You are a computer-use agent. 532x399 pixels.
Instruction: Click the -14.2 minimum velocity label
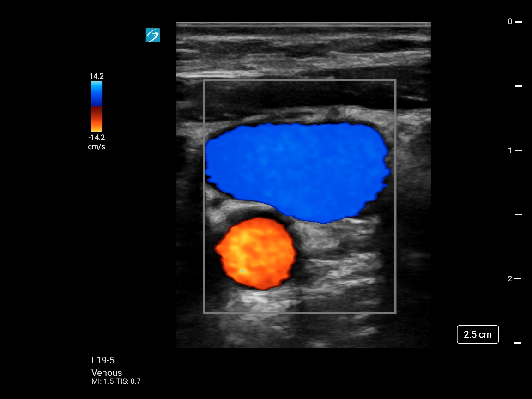[97, 138]
